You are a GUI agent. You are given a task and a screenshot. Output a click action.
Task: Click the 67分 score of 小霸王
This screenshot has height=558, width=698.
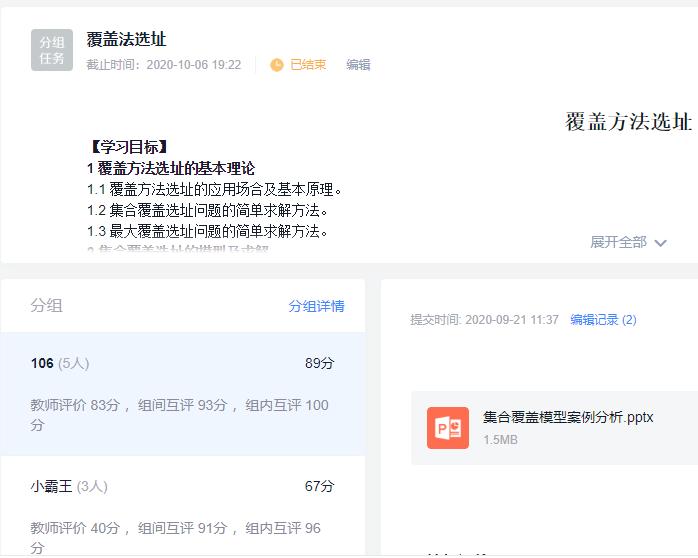click(319, 487)
